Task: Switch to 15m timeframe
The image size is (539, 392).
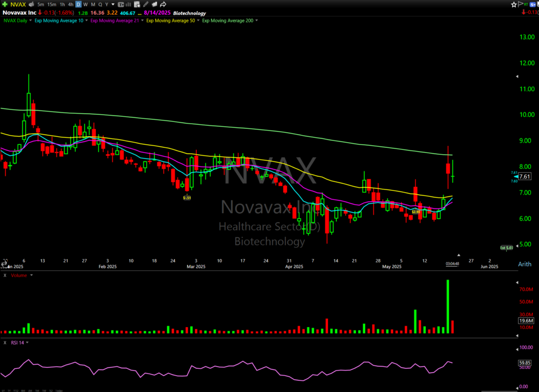Action: coord(52,4)
